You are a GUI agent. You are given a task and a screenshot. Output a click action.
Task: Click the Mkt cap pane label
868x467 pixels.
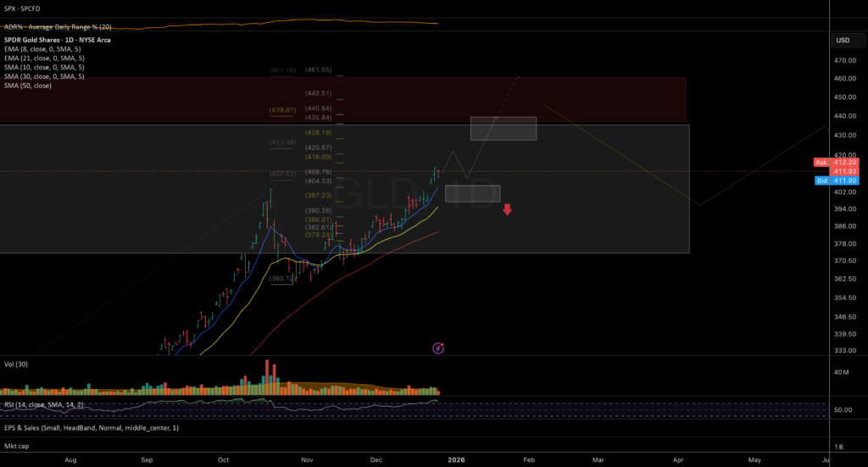point(17,446)
